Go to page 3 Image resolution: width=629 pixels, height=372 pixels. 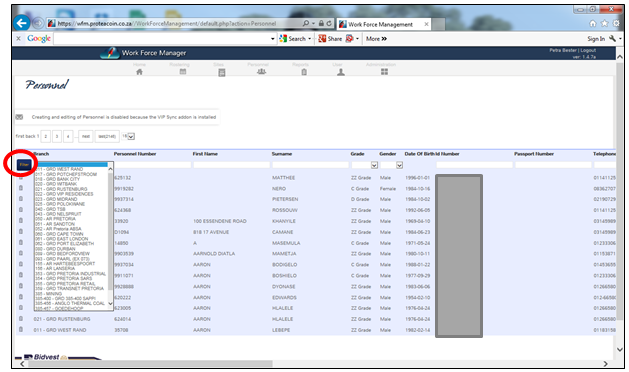tap(57, 136)
